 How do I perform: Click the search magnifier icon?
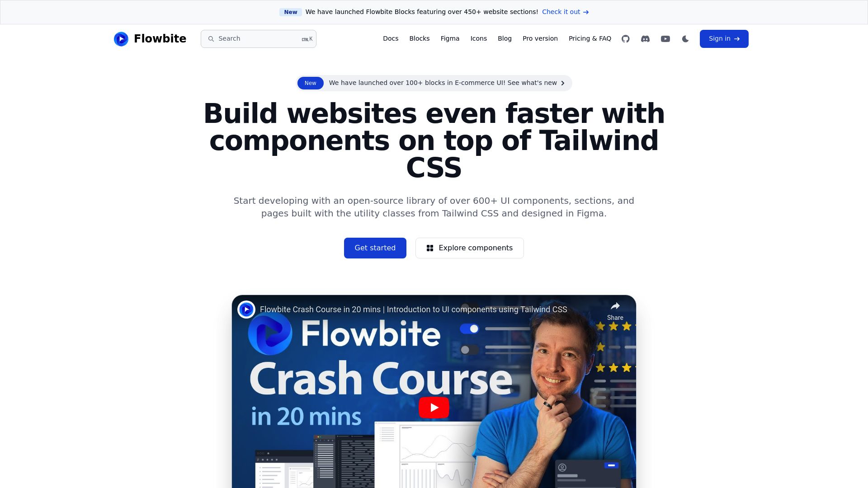(212, 39)
